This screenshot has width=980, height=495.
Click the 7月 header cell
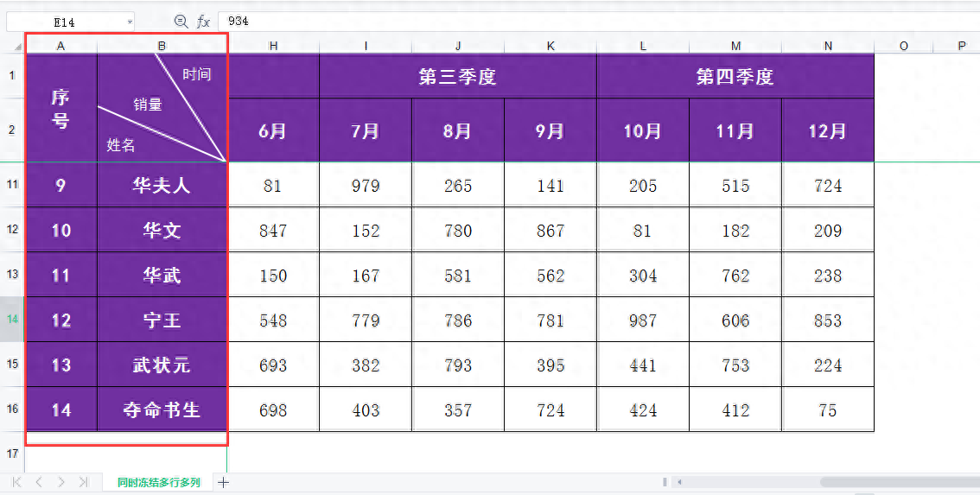(x=366, y=130)
